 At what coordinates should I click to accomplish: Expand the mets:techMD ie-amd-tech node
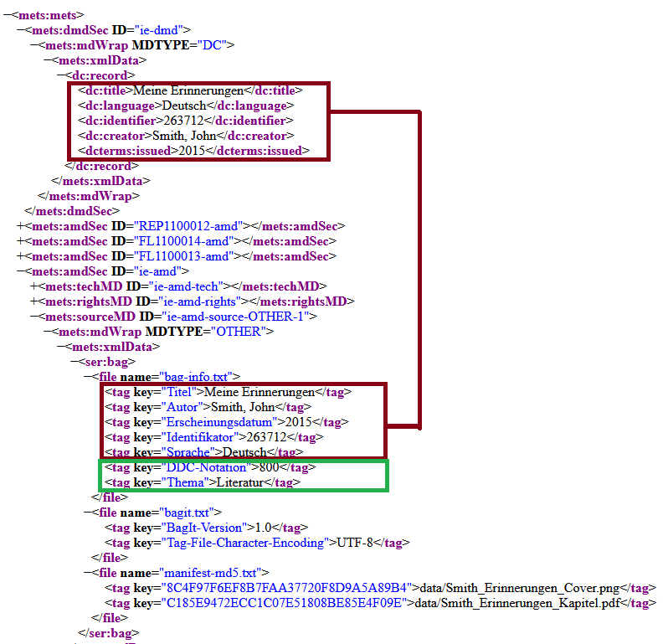tap(33, 287)
